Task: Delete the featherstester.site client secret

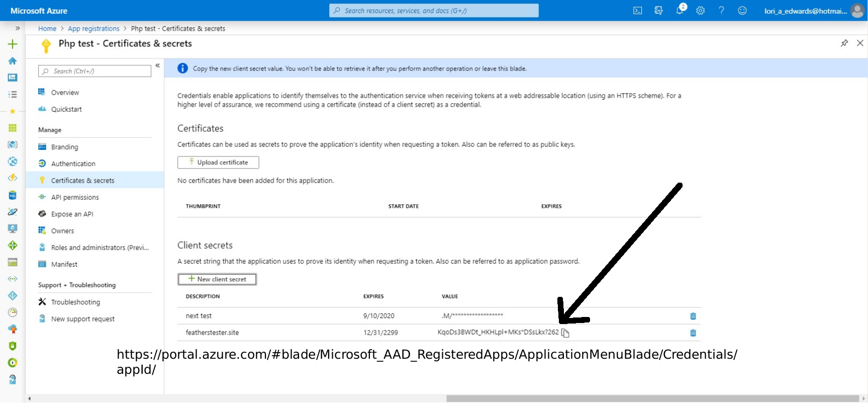Action: (x=693, y=333)
